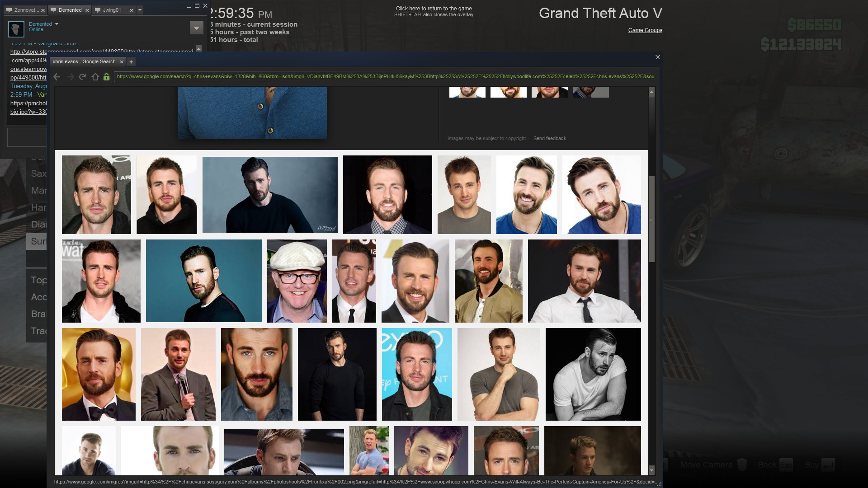Click the browser page vertical scrollbar thumb

(651, 219)
